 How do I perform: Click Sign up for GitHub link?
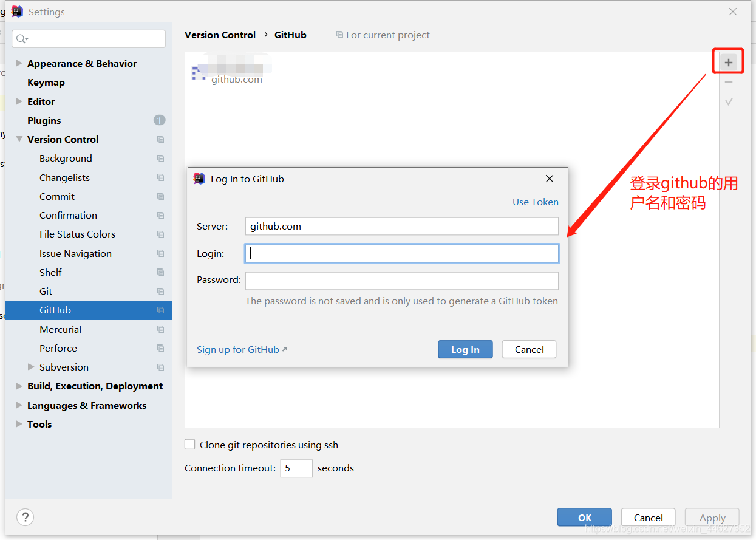(242, 350)
